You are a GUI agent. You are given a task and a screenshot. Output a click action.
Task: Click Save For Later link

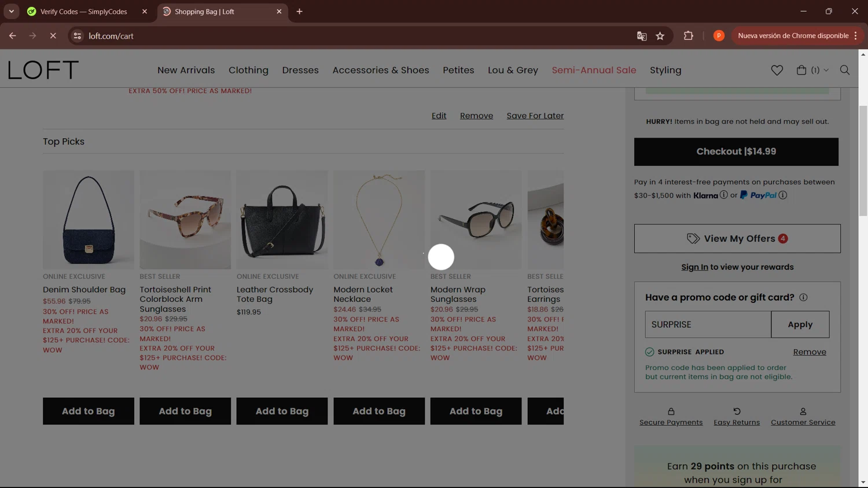[535, 116]
